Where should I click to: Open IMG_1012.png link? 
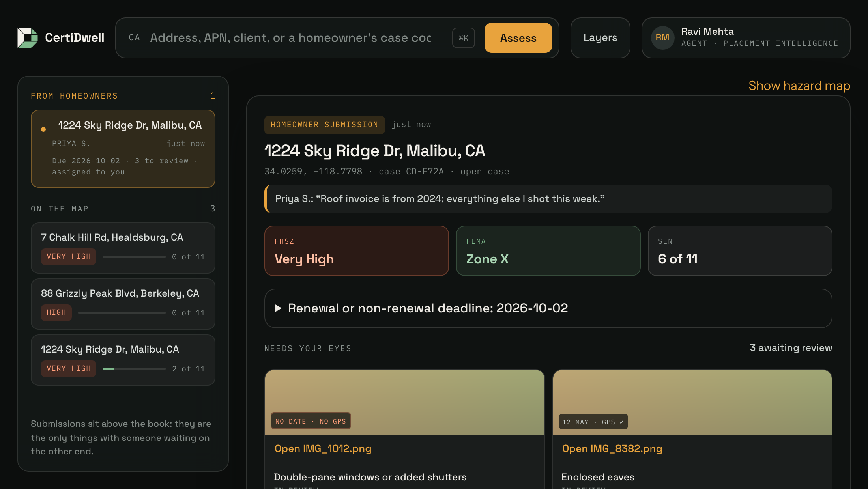coord(323,449)
